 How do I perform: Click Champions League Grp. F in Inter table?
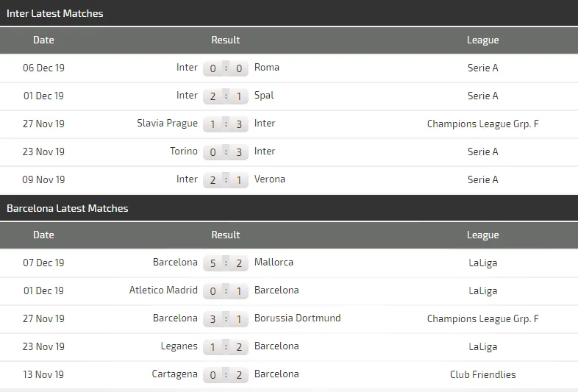[482, 124]
